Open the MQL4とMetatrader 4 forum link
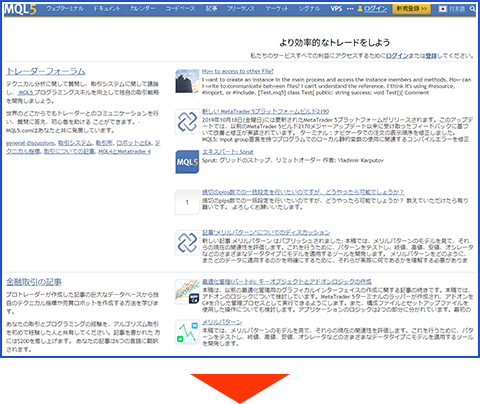 coord(125,152)
